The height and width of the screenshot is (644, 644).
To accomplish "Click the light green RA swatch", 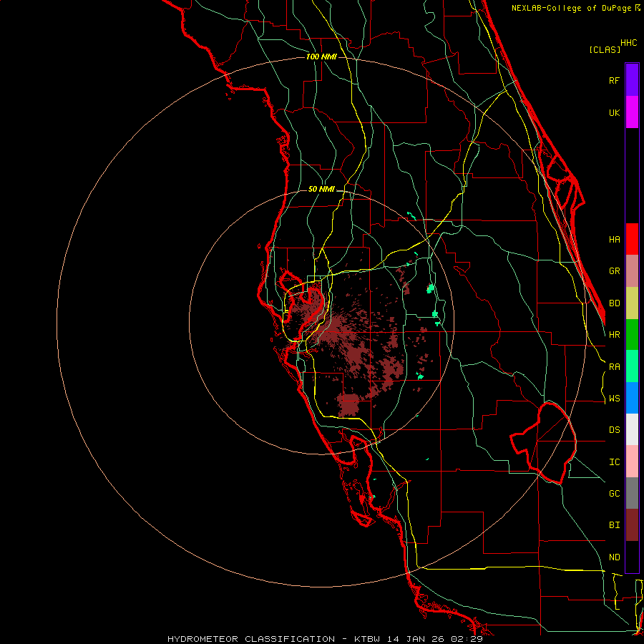I will [632, 366].
